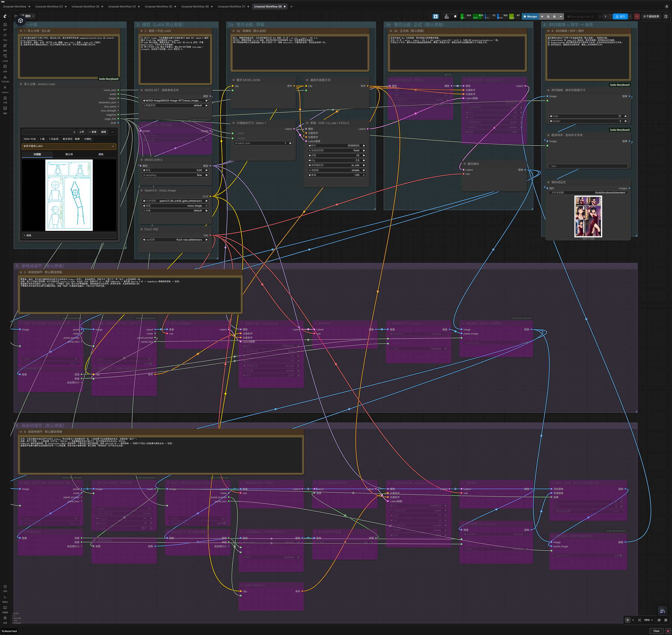Open the settings gear at the sidebar bottom
672x635 pixels.
pos(5,618)
